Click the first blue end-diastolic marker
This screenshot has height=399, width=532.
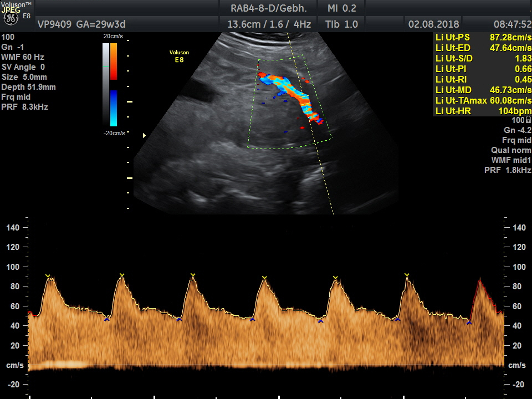point(107,319)
